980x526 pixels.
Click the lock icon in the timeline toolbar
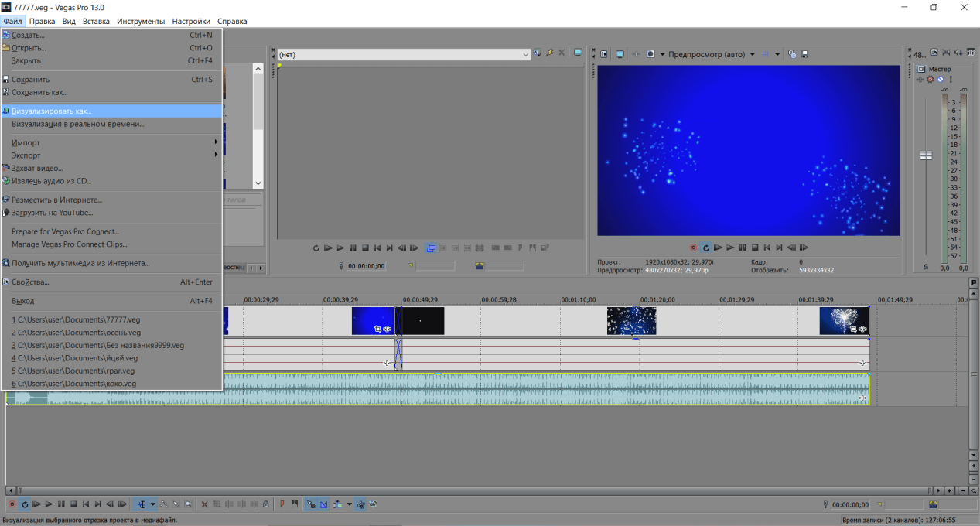[x=265, y=504]
